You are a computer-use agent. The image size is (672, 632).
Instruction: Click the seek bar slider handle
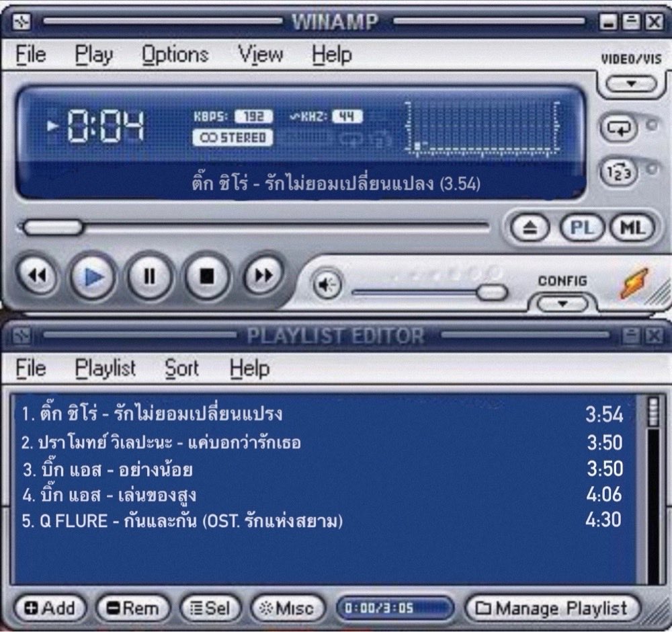pos(53,227)
